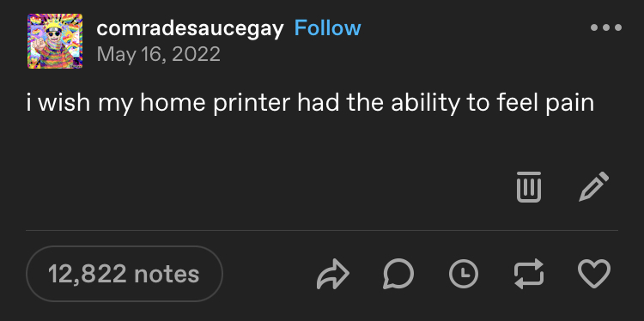Delete the post using the trash icon
This screenshot has width=644, height=321.
pos(529,187)
